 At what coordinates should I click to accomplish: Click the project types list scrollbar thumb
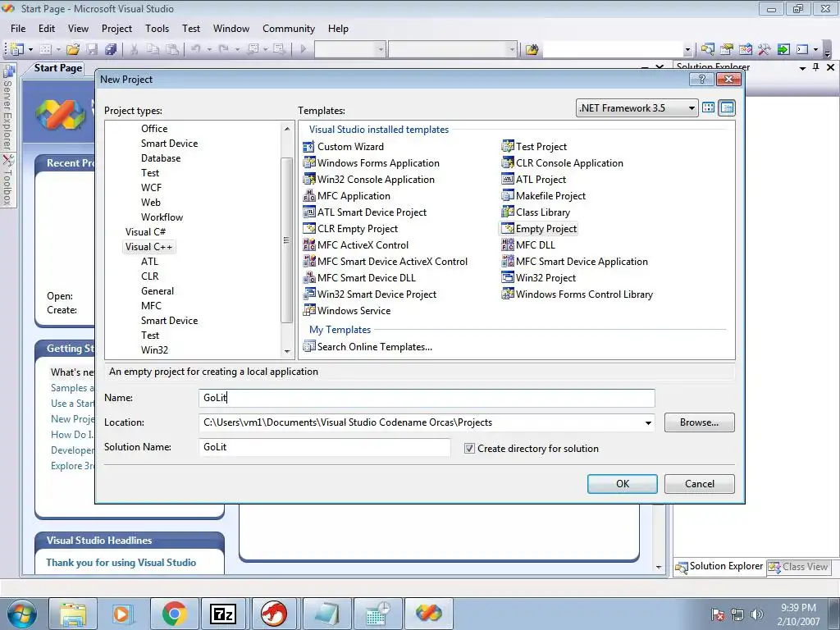click(286, 240)
